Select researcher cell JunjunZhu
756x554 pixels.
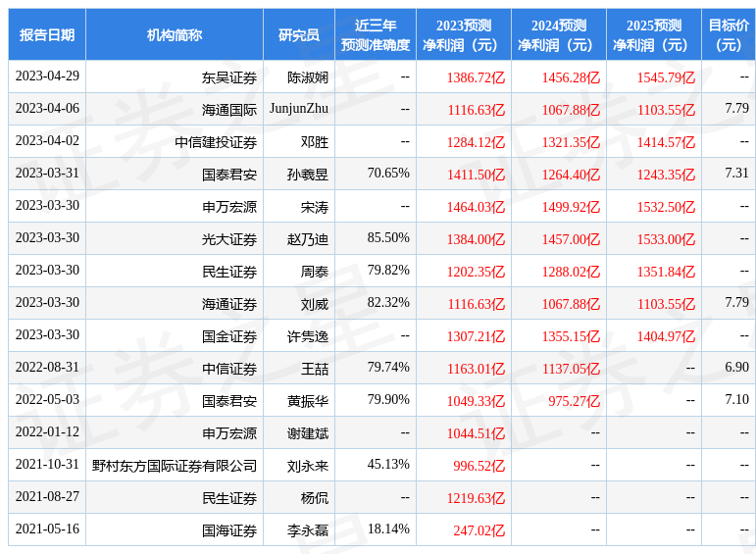299,109
